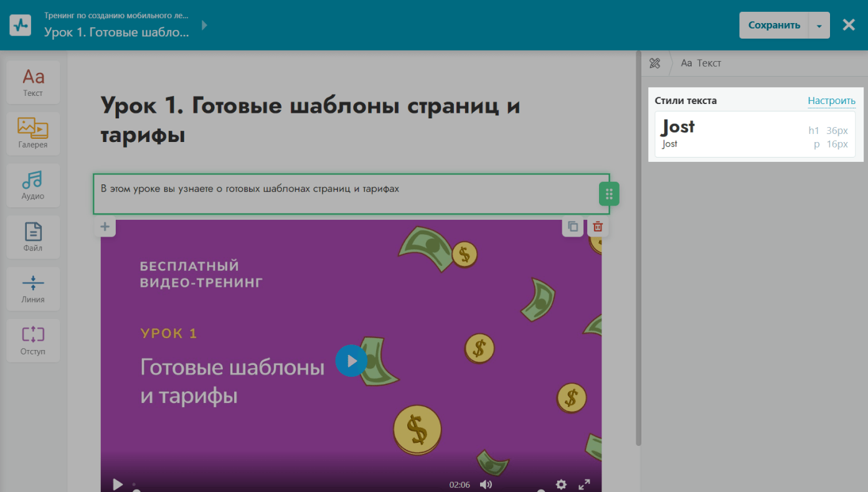Mute the video using the speaker icon
Screen dimensions: 868x492
click(x=486, y=485)
